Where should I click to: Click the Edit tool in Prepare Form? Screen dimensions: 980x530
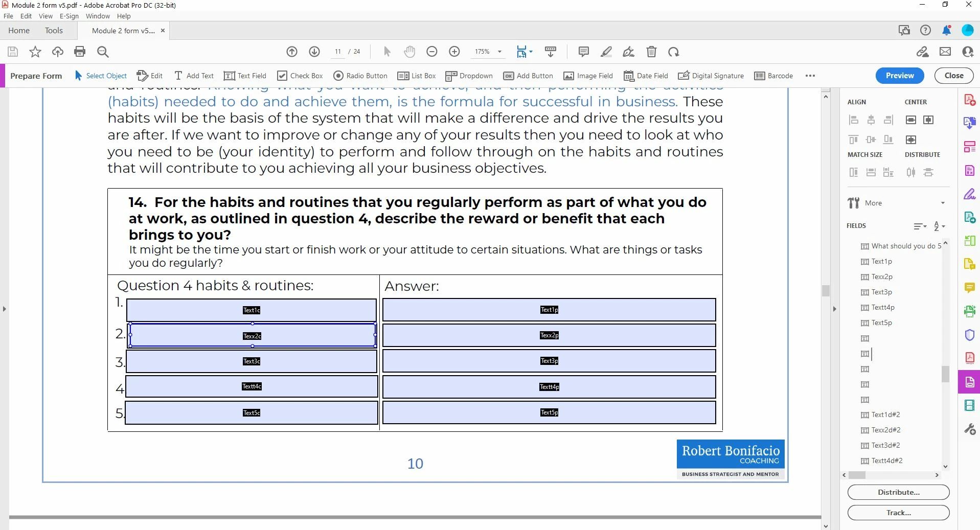pyautogui.click(x=149, y=76)
